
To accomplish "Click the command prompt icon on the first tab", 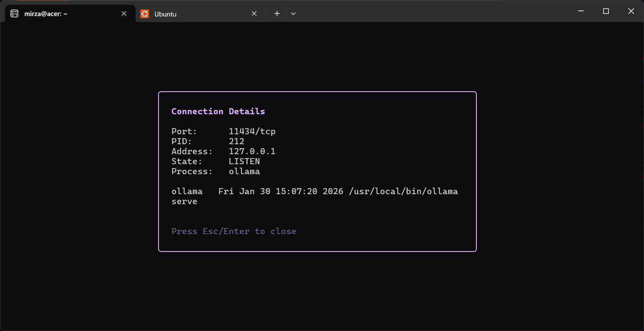I will 14,13.
